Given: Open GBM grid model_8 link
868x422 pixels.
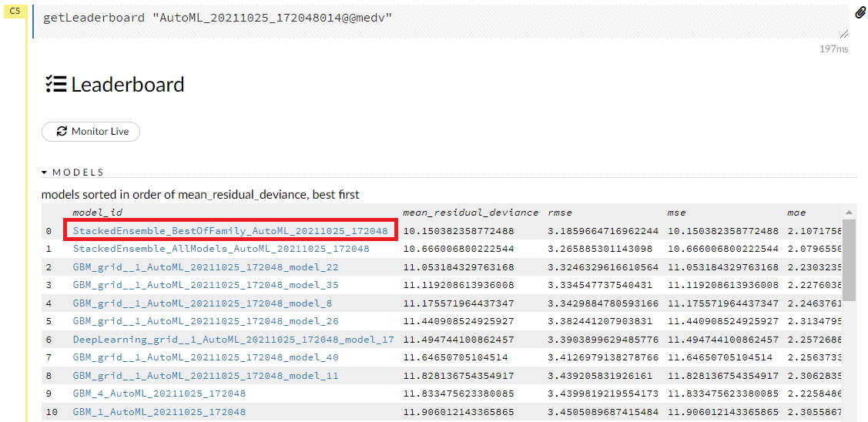Looking at the screenshot, I should coord(203,303).
